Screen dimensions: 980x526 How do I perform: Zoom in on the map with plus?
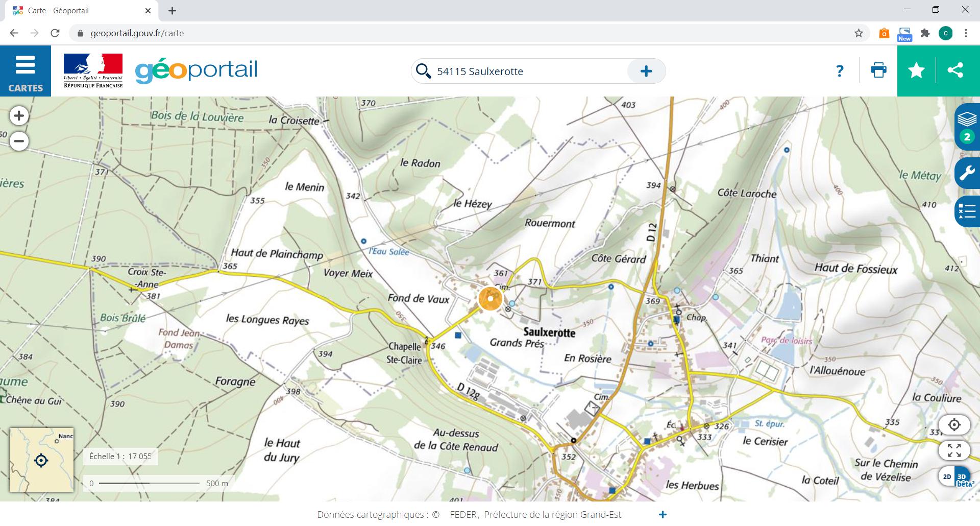(x=19, y=116)
